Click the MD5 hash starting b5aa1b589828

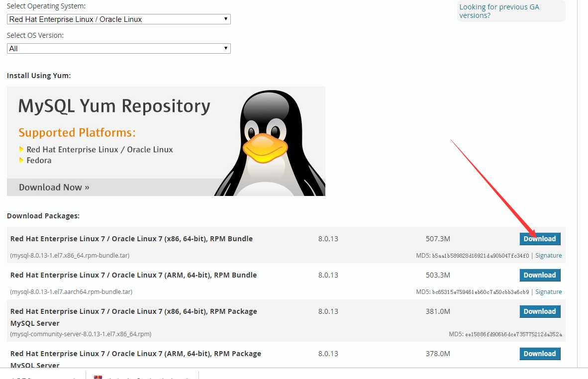pyautogui.click(x=481, y=256)
